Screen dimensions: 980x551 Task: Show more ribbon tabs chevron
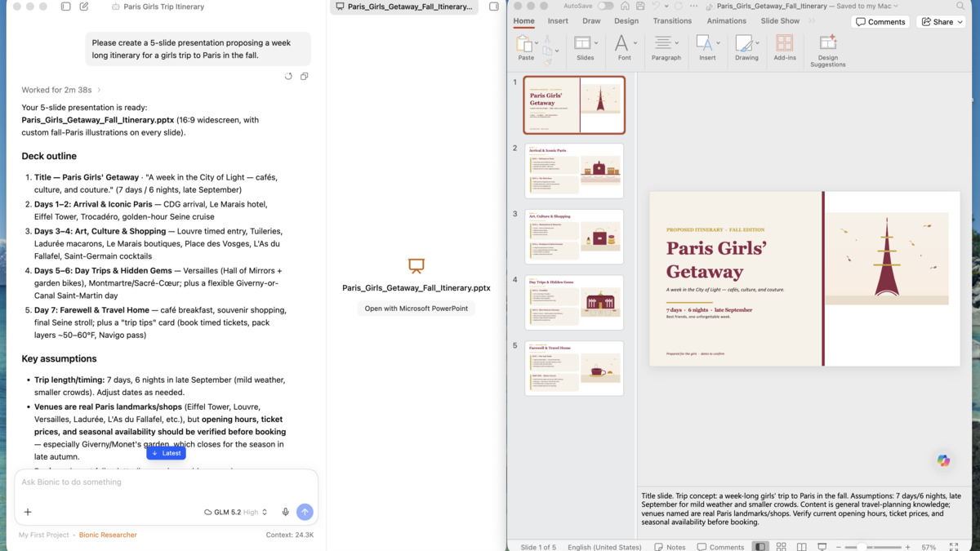tap(812, 21)
